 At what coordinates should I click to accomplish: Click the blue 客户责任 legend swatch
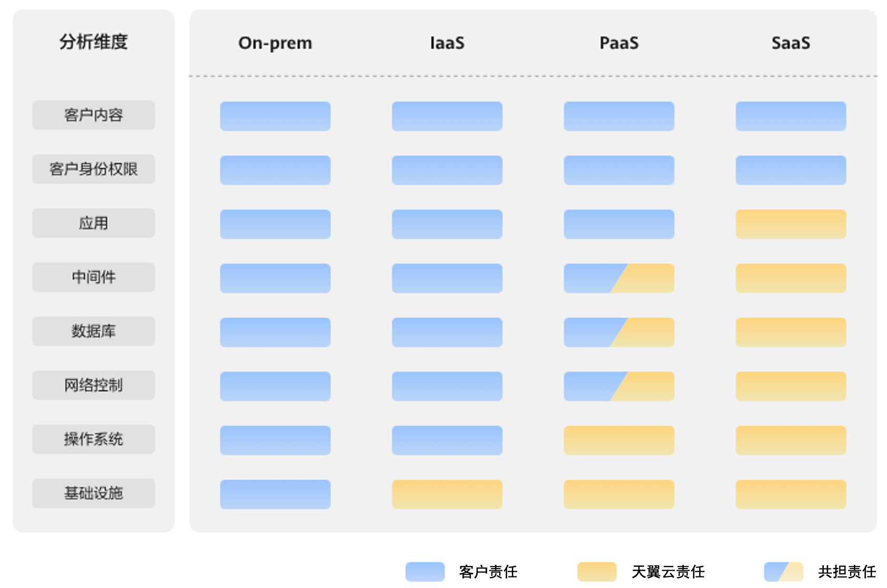pos(425,572)
